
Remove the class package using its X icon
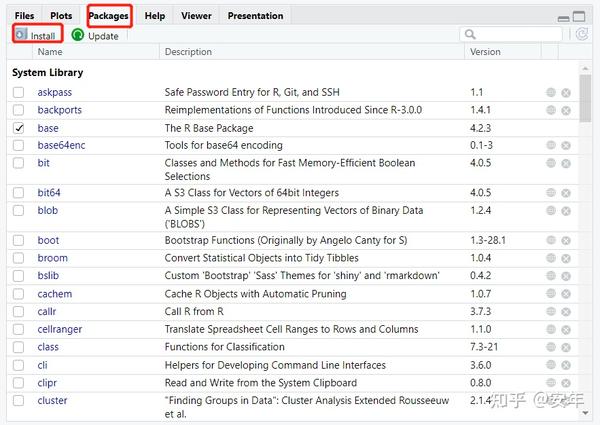coord(566,348)
